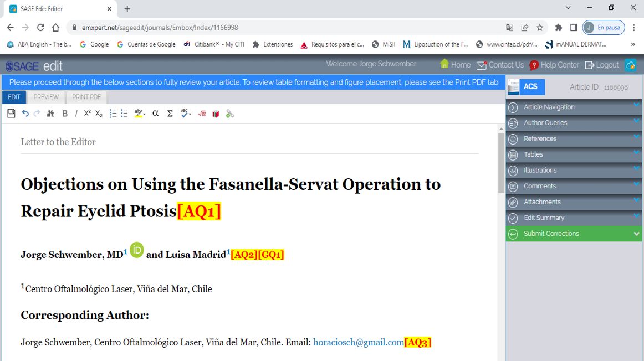
Task: Click the square-root equation editor icon
Action: pyautogui.click(x=202, y=114)
